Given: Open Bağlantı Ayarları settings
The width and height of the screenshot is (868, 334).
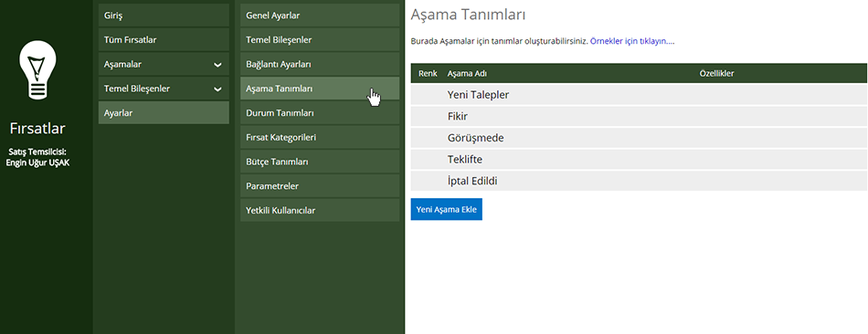Looking at the screenshot, I should (x=320, y=64).
